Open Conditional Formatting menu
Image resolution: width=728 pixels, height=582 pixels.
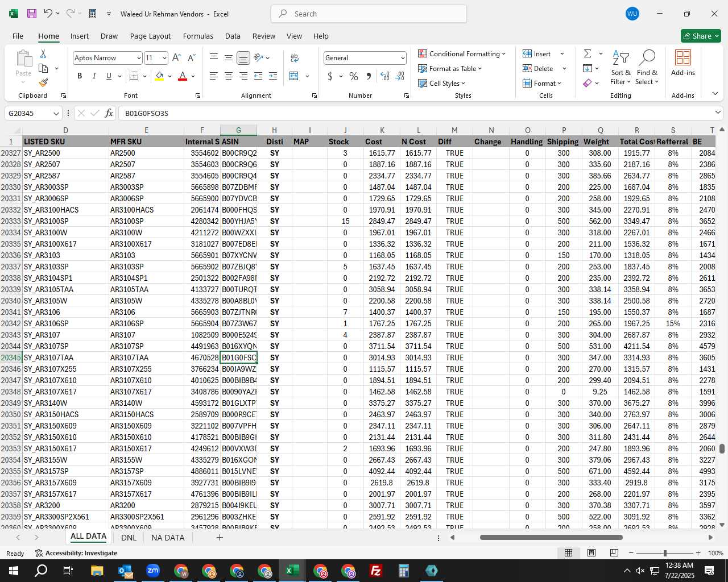462,54
